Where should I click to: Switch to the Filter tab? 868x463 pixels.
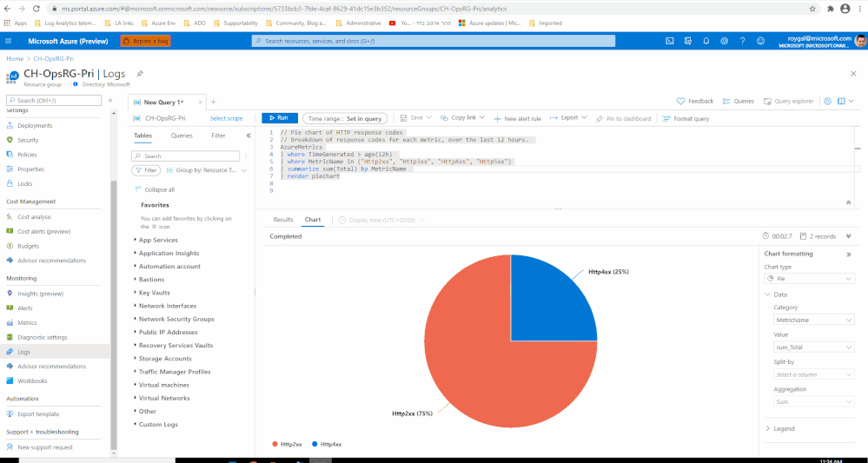(219, 136)
